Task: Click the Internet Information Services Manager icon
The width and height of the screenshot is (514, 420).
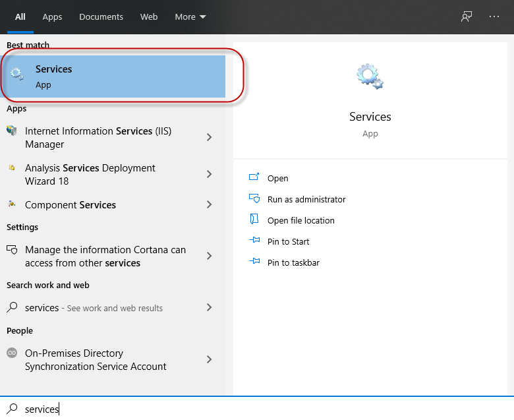Action: (12, 131)
